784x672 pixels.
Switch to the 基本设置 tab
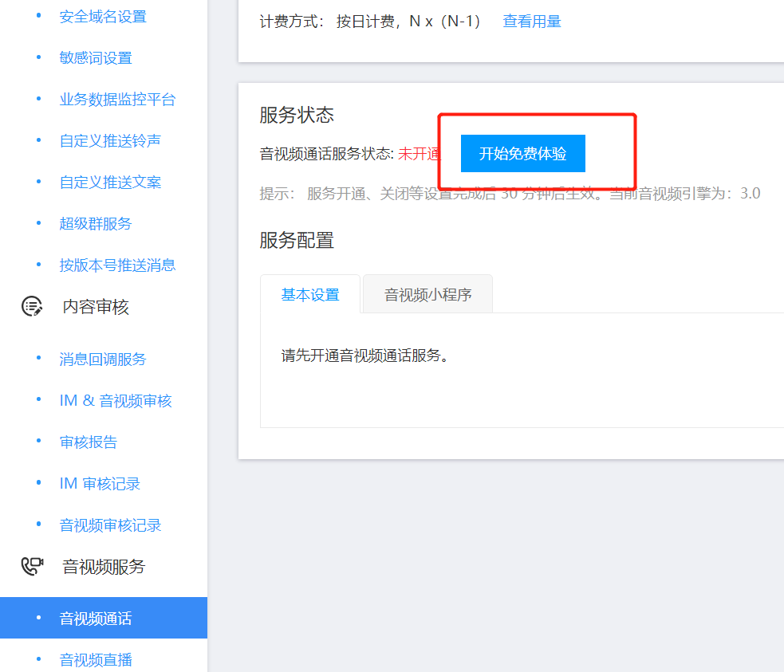[310, 295]
